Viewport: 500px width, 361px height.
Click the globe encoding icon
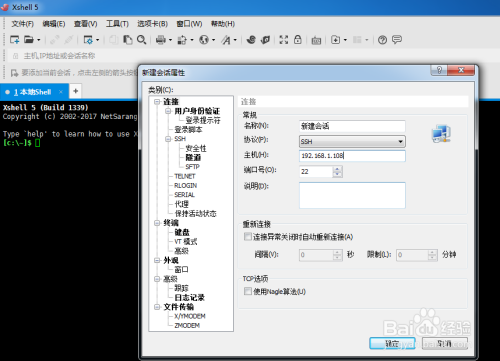pyautogui.click(x=204, y=40)
